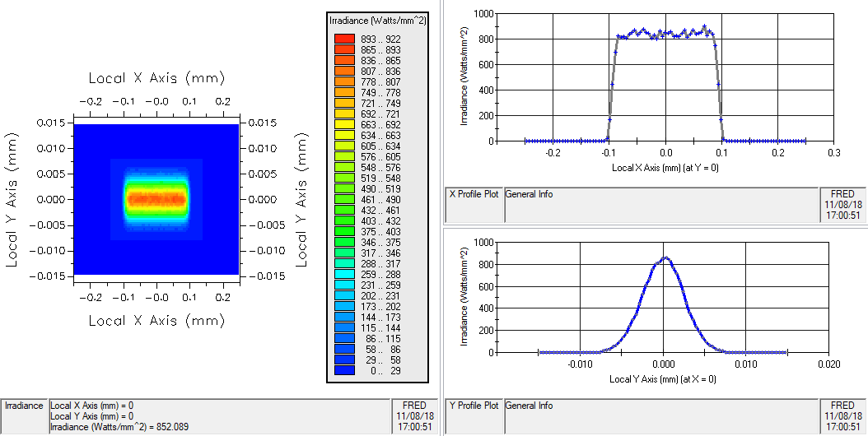The height and width of the screenshot is (436, 868).
Task: Click the FRED timestamp under the X profile
Action: click(842, 205)
